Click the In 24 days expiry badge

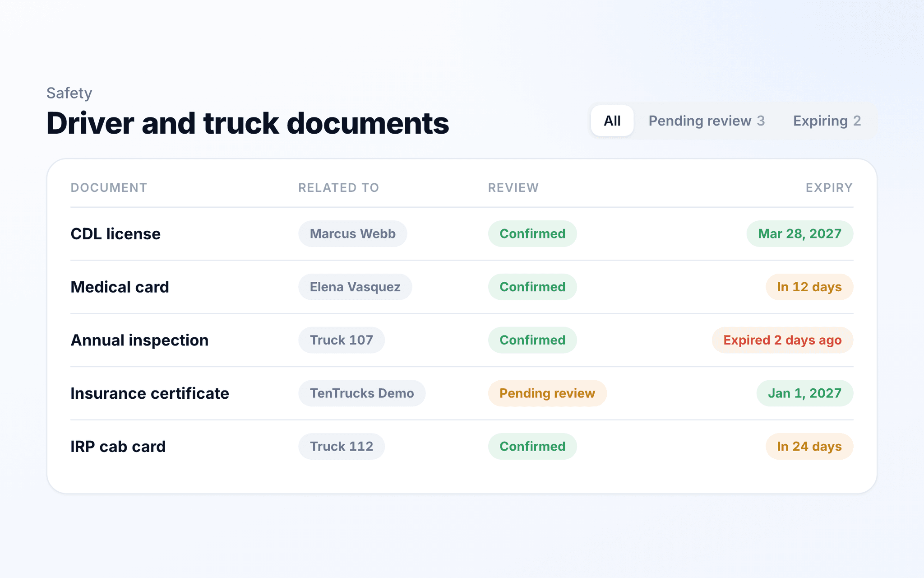(x=809, y=447)
